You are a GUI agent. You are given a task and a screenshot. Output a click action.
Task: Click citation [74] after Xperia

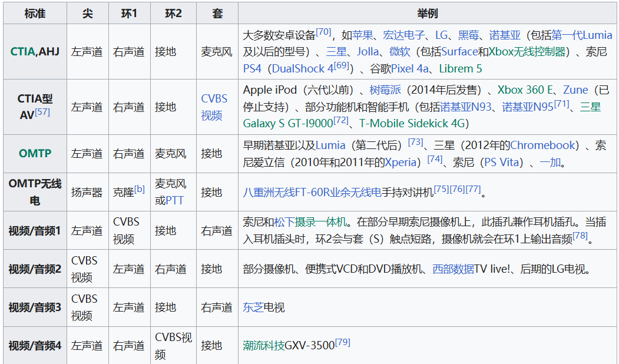[x=435, y=158]
